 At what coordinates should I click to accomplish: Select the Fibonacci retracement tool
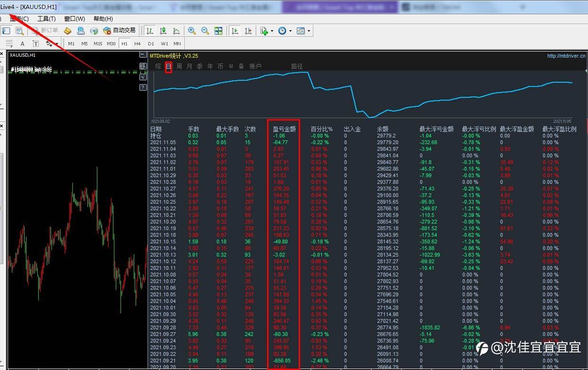tap(9, 43)
